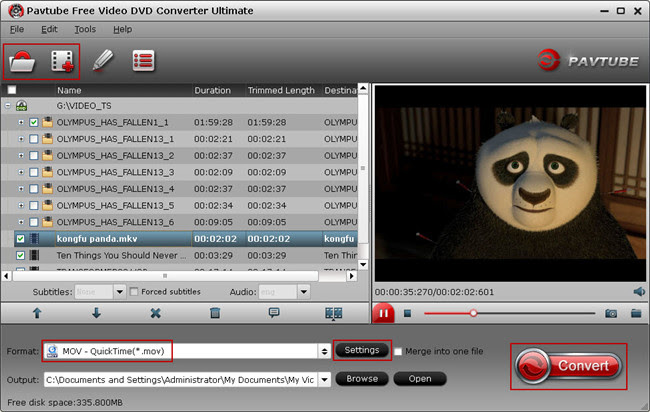This screenshot has width=650, height=412.
Task: Click the folder icon of OLYMPUS_HAS_FALLEN13_6
Action: pos(47,222)
